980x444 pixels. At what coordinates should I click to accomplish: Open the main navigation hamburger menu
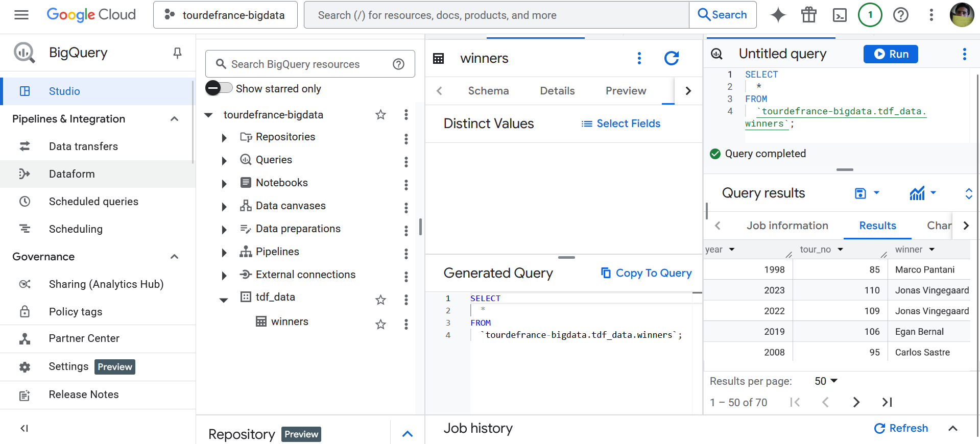point(21,15)
